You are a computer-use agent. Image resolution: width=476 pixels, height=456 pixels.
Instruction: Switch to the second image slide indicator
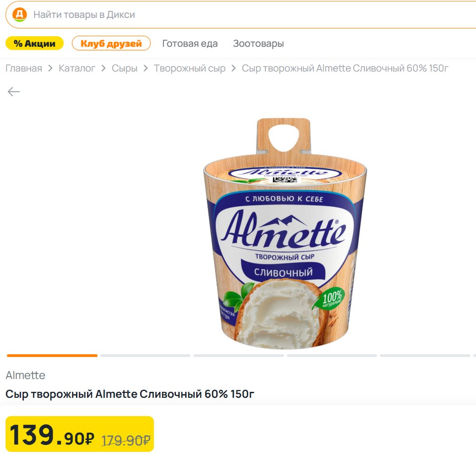(145, 356)
